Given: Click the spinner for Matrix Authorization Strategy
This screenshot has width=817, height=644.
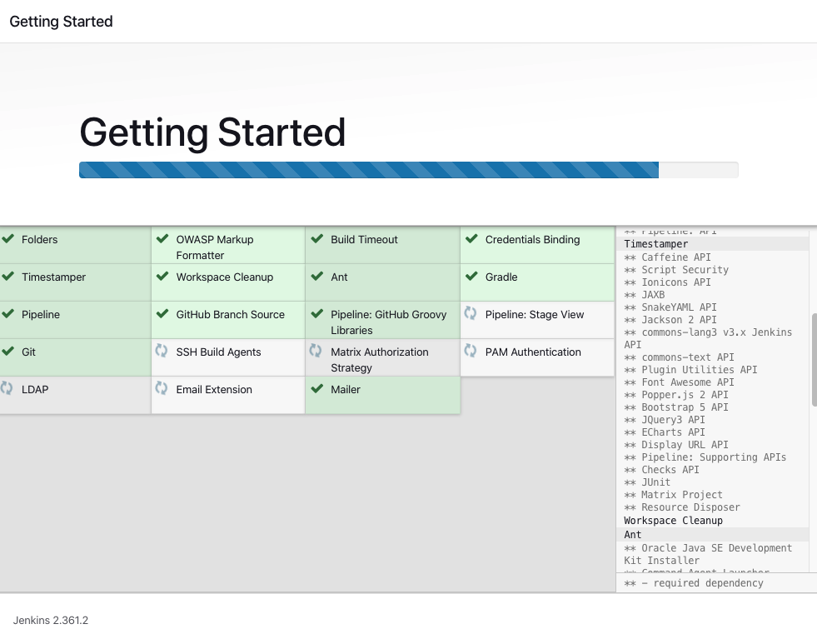Looking at the screenshot, I should click(x=316, y=351).
